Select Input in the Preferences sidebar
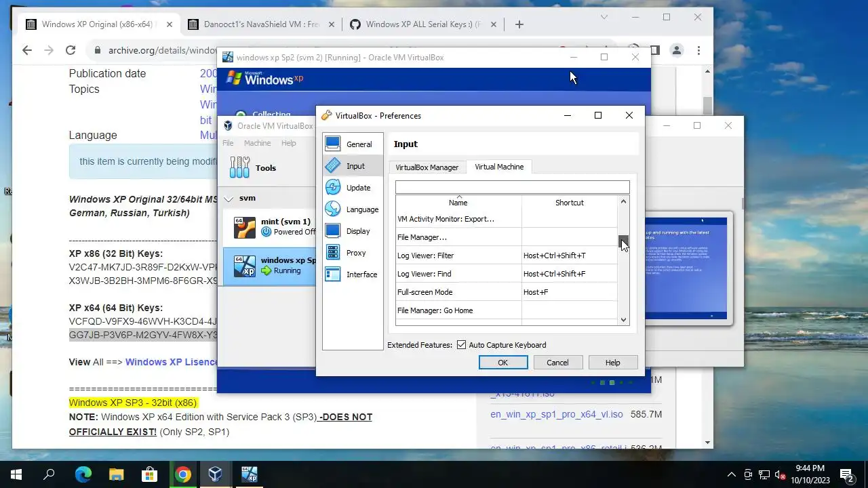Viewport: 868px width, 488px height. point(353,165)
